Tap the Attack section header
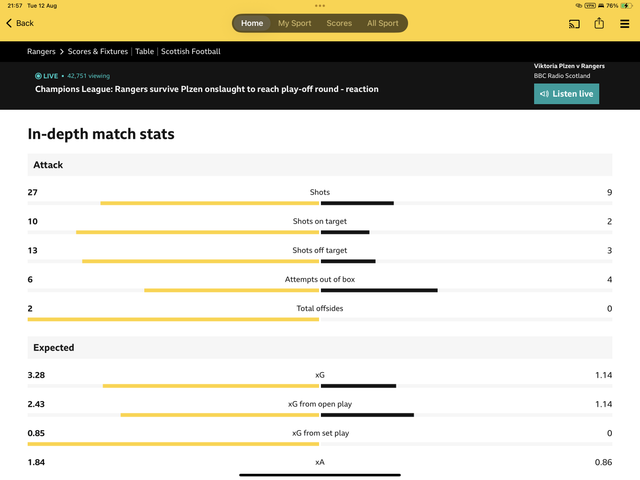 320,165
